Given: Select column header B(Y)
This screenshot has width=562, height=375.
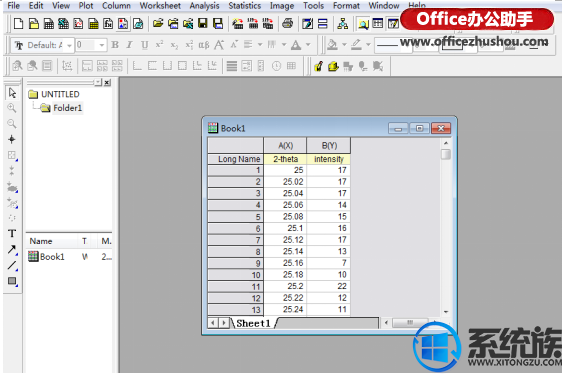Looking at the screenshot, I should pos(329,146).
